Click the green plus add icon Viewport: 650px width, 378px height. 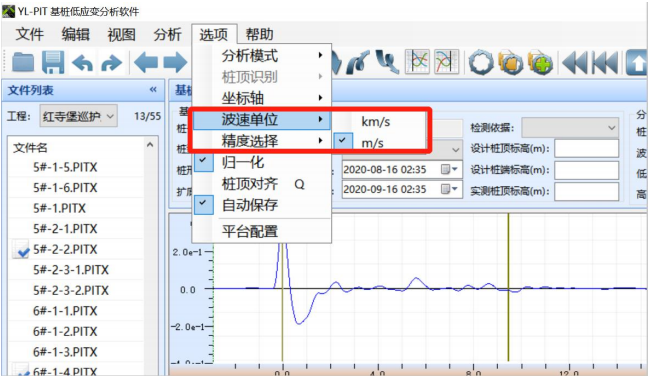tap(541, 63)
